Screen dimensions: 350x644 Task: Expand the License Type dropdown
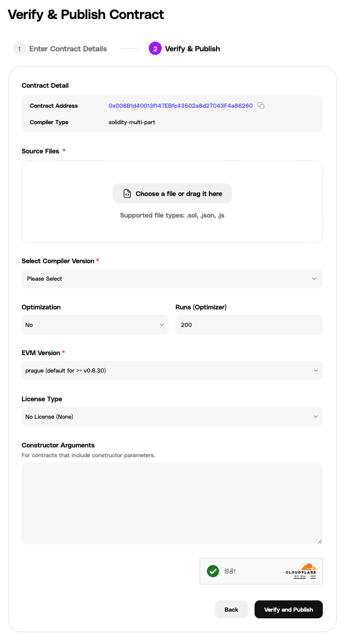tap(172, 417)
